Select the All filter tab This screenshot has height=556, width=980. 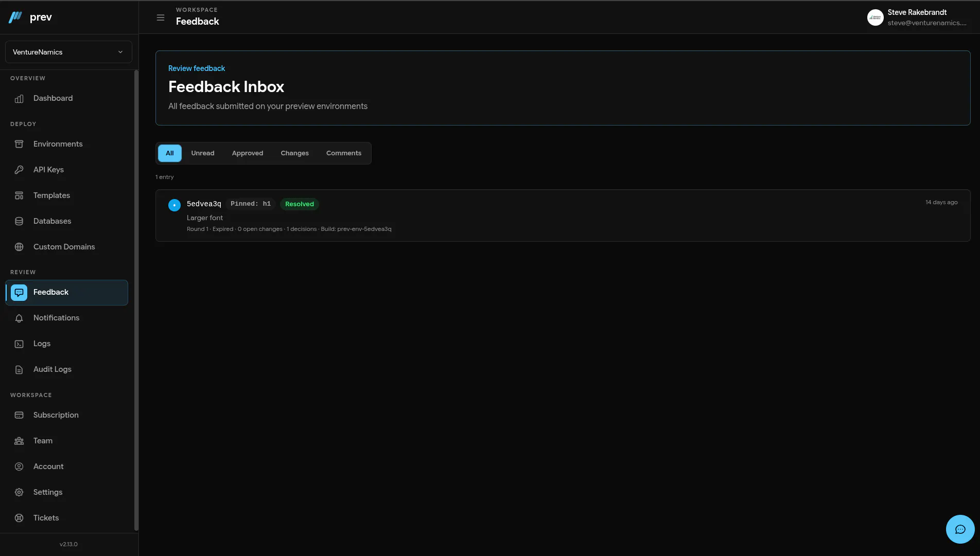pos(170,153)
